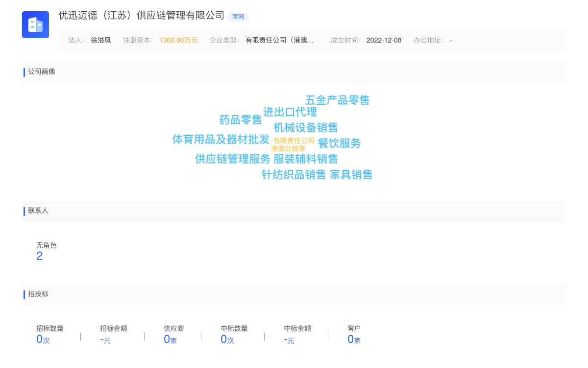The height and width of the screenshot is (368, 588).
Task: Click word cloud tag 服装辅料销售
Action: coord(306,159)
